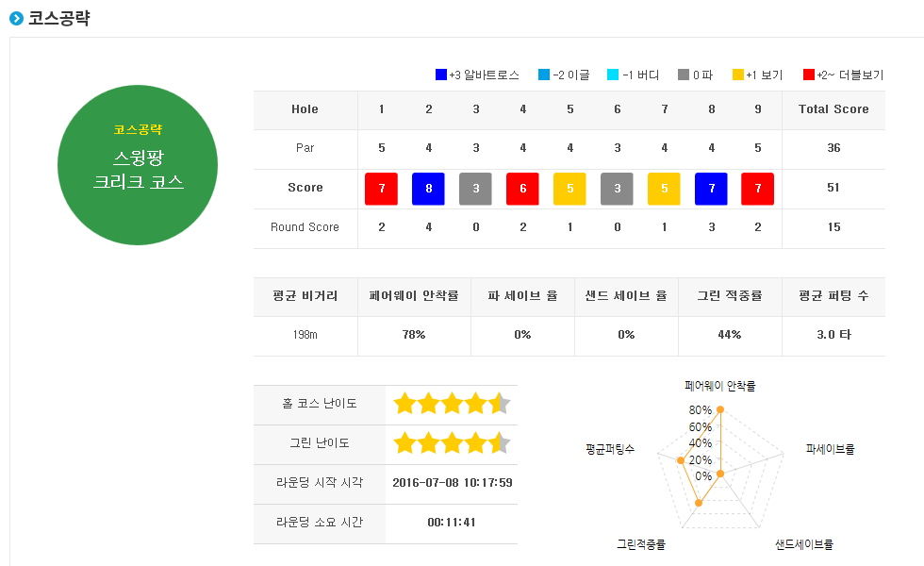Click the 그린적중률 radar chart point
Image resolution: width=924 pixels, height=566 pixels.
pos(699,503)
